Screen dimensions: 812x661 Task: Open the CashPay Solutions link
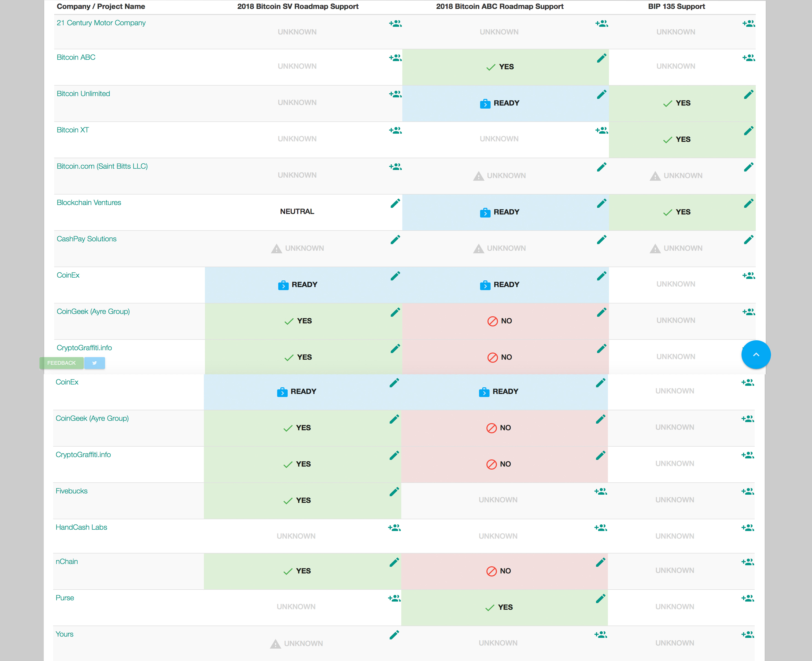click(x=86, y=239)
